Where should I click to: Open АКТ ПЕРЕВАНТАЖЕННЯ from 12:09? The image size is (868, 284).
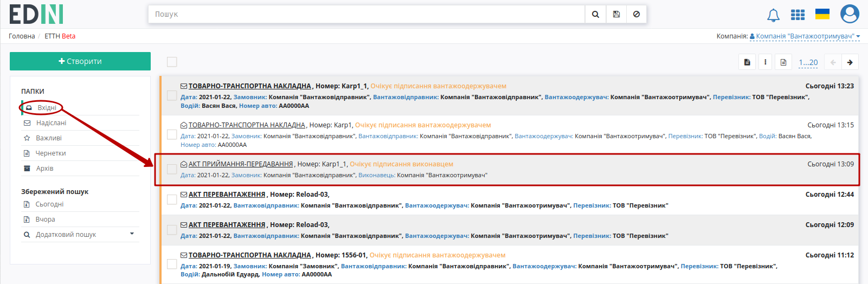point(227,225)
